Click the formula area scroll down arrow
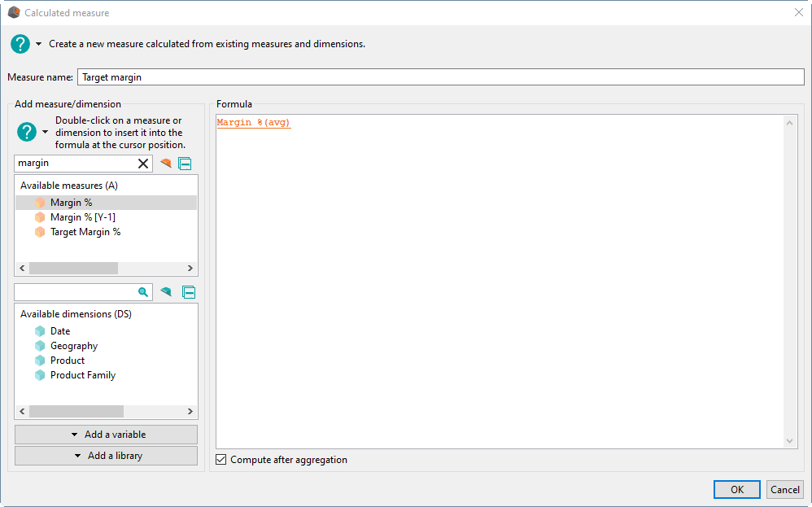The height and width of the screenshot is (507, 812). pos(789,441)
